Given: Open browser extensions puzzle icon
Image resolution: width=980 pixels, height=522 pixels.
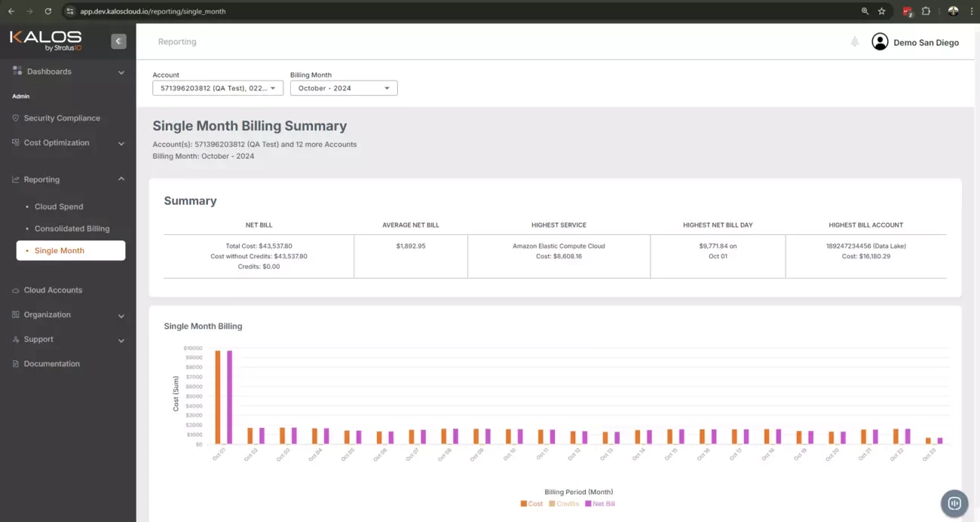Looking at the screenshot, I should [x=926, y=11].
